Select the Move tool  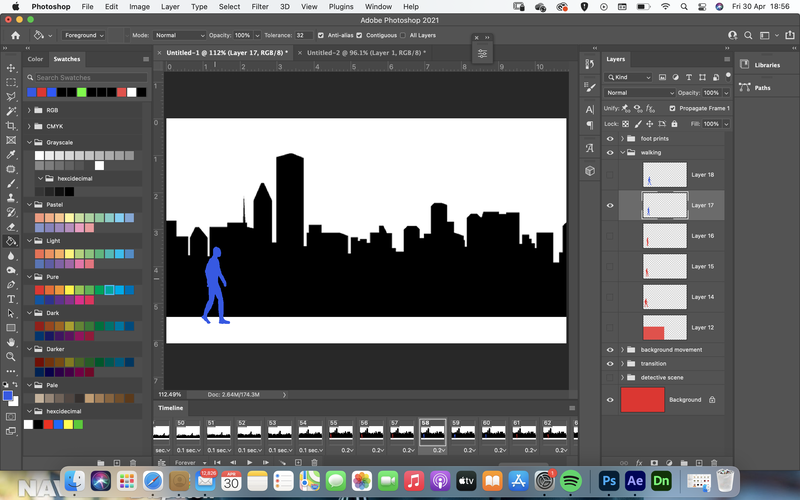[x=11, y=68]
